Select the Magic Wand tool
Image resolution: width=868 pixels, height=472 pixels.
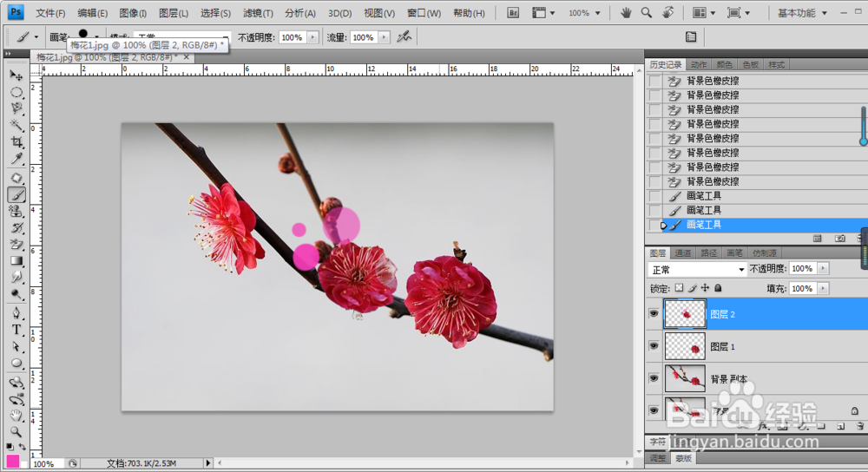[x=16, y=125]
